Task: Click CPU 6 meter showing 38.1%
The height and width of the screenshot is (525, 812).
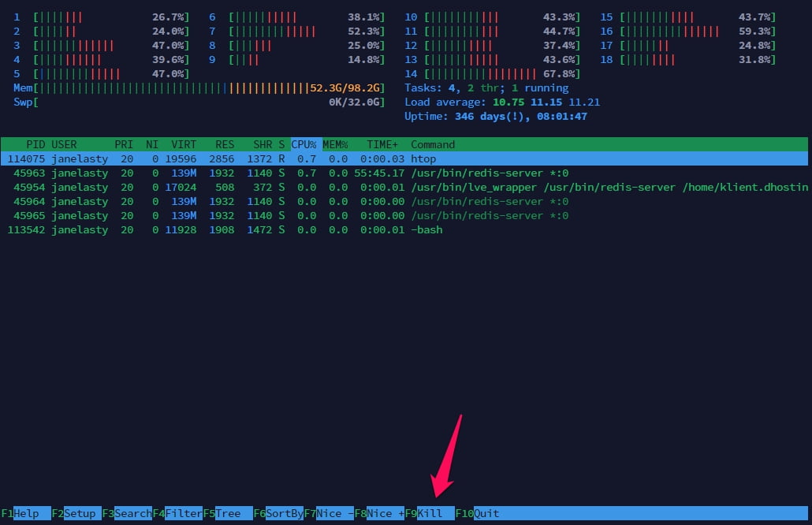Action: (296, 17)
